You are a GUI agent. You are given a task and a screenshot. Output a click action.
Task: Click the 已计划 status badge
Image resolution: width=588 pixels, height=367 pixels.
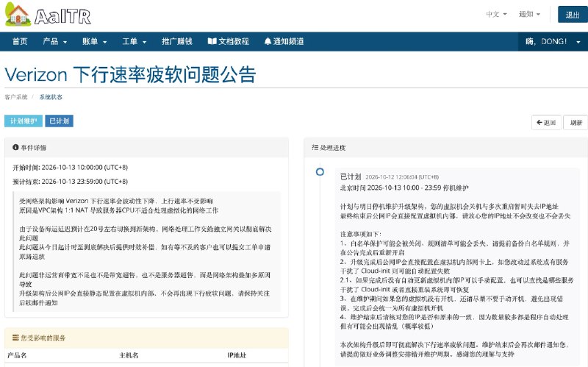coord(60,121)
